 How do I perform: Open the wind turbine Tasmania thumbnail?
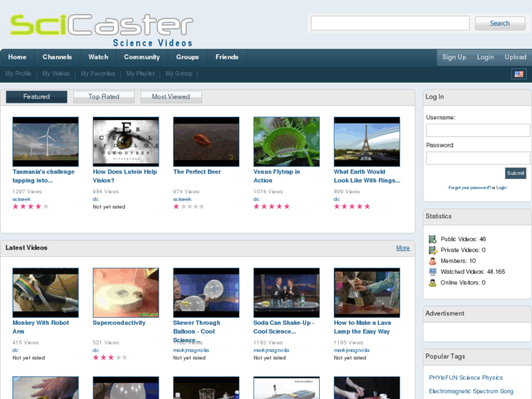coord(45,141)
